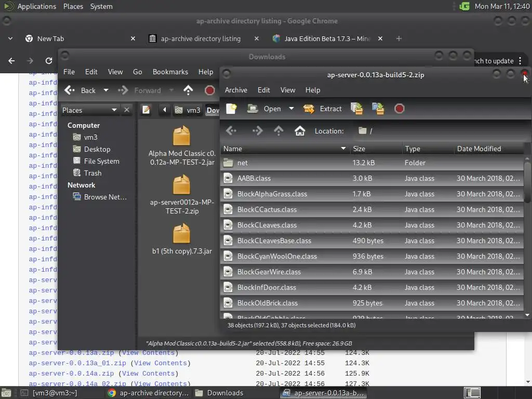Open File menu in Downloads window

tap(69, 72)
